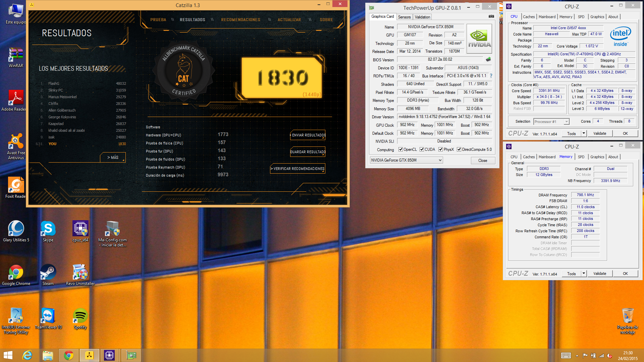The image size is (644, 362).
Task: Click the GPU-Z Name field
Action: click(430, 27)
